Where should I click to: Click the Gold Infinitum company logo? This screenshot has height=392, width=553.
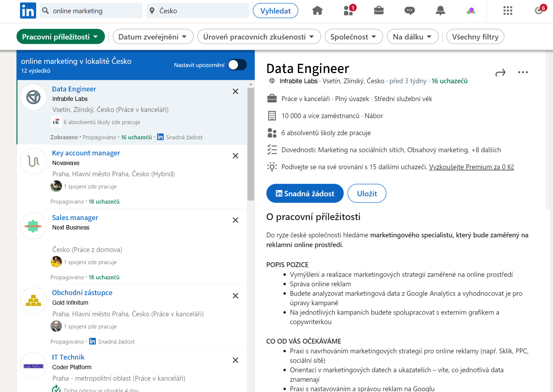[33, 301]
